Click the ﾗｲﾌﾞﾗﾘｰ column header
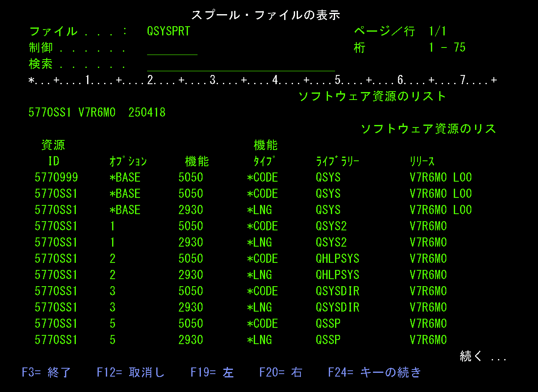Viewport: 538px width, 392px height. 338,161
